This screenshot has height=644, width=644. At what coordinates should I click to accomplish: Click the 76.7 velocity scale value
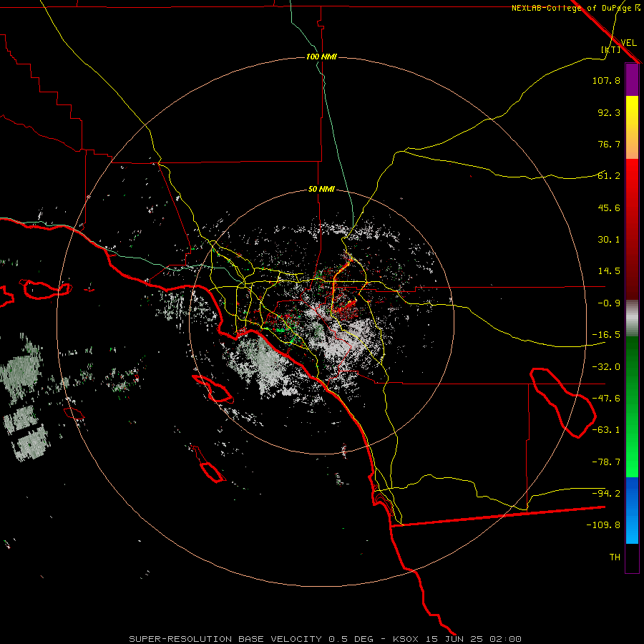coord(609,144)
